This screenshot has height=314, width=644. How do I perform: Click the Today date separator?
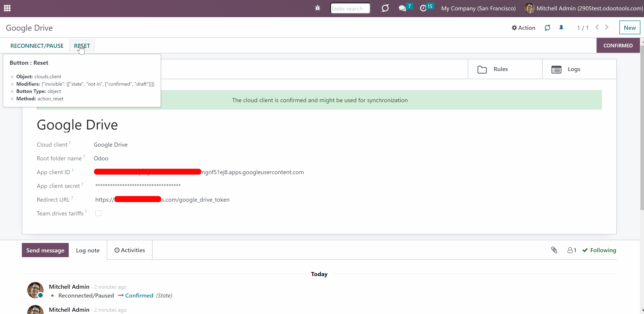coord(319,274)
